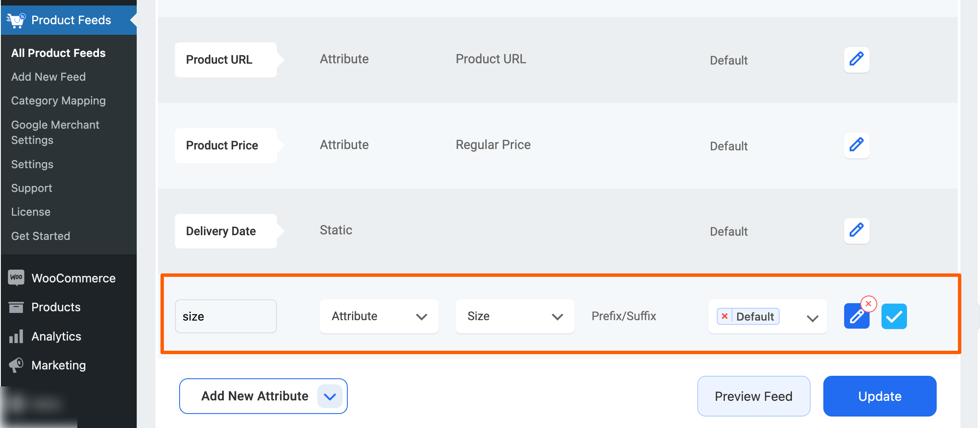
Task: Open WooCommerce from the sidebar icon
Action: coord(16,278)
